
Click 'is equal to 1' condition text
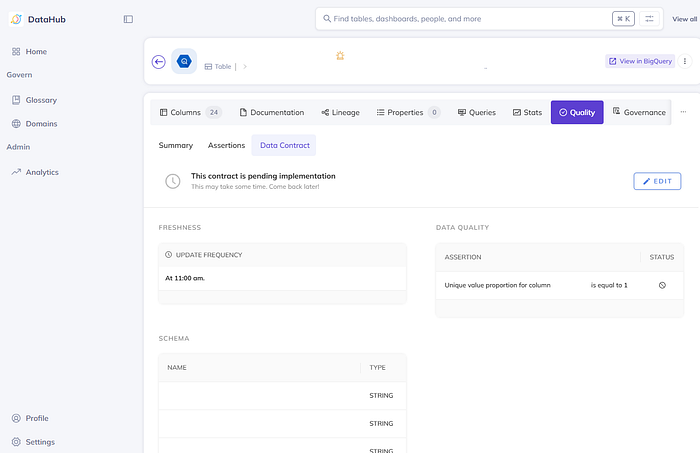pyautogui.click(x=609, y=285)
